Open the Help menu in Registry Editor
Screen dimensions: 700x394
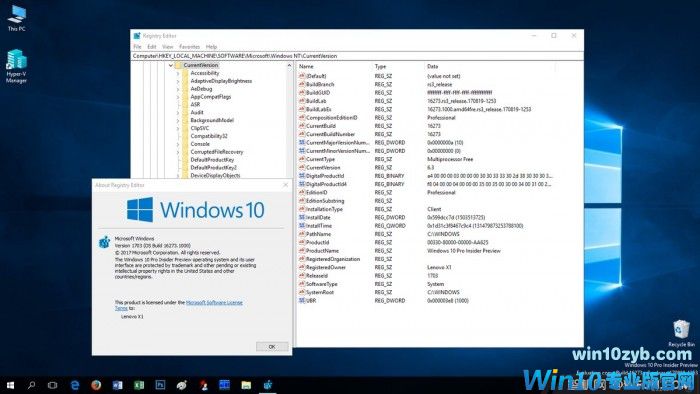click(211, 46)
